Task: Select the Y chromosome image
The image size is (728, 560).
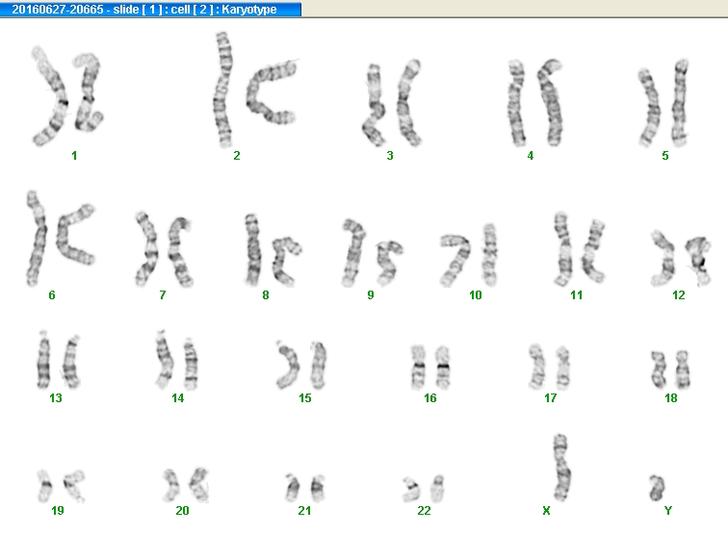Action: tap(657, 488)
